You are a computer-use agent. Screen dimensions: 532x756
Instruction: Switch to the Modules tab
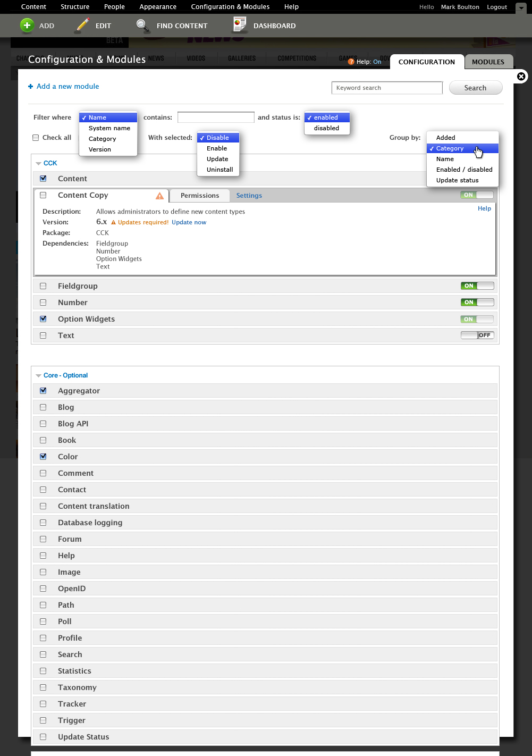[488, 62]
